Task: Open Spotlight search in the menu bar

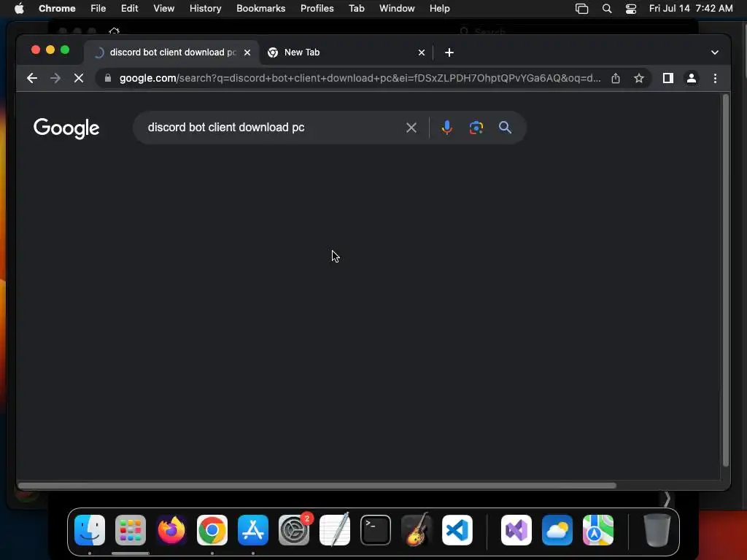Action: click(607, 9)
